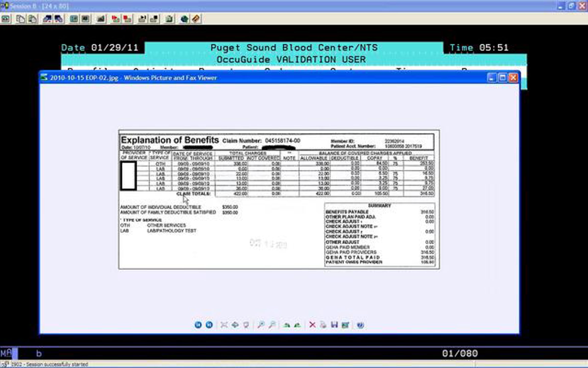
Task: Start macro recording with the red Record icon
Action: 115,19
